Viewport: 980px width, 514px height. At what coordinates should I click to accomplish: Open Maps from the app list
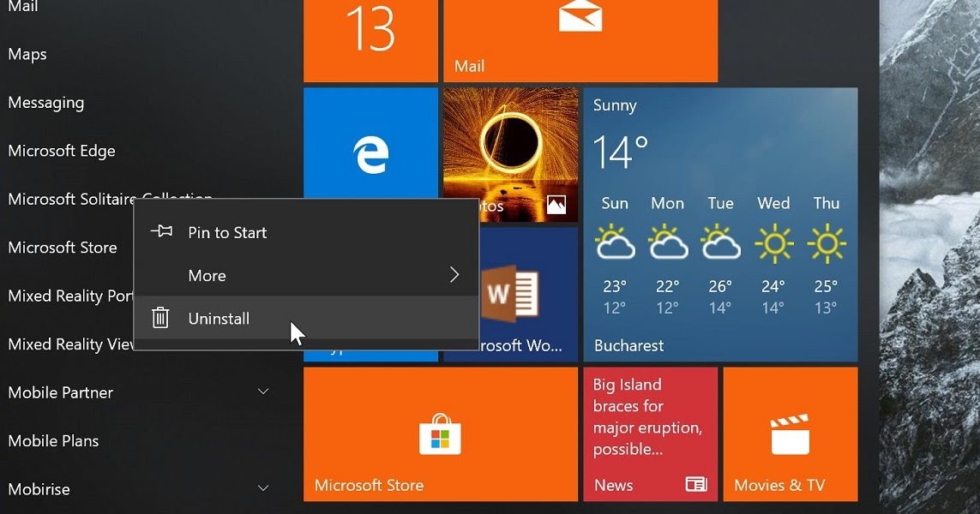pos(27,53)
